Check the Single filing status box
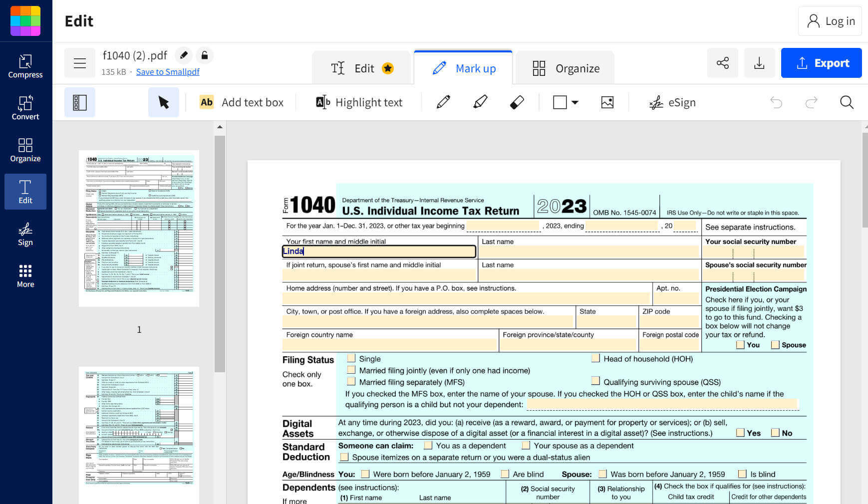The image size is (868, 504). (351, 358)
